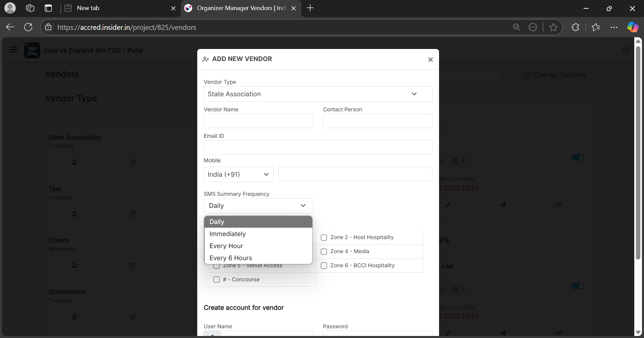The height and width of the screenshot is (338, 644).
Task: Click the home icon in header
Action: click(x=626, y=49)
